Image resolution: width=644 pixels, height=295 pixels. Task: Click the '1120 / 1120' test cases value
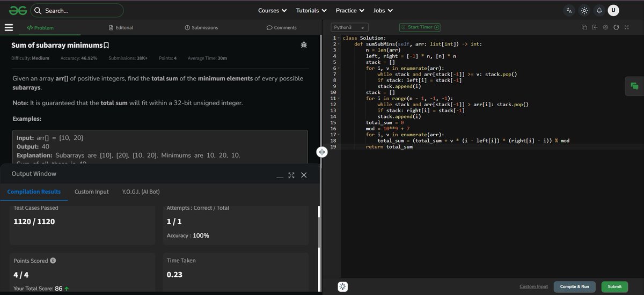point(34,221)
